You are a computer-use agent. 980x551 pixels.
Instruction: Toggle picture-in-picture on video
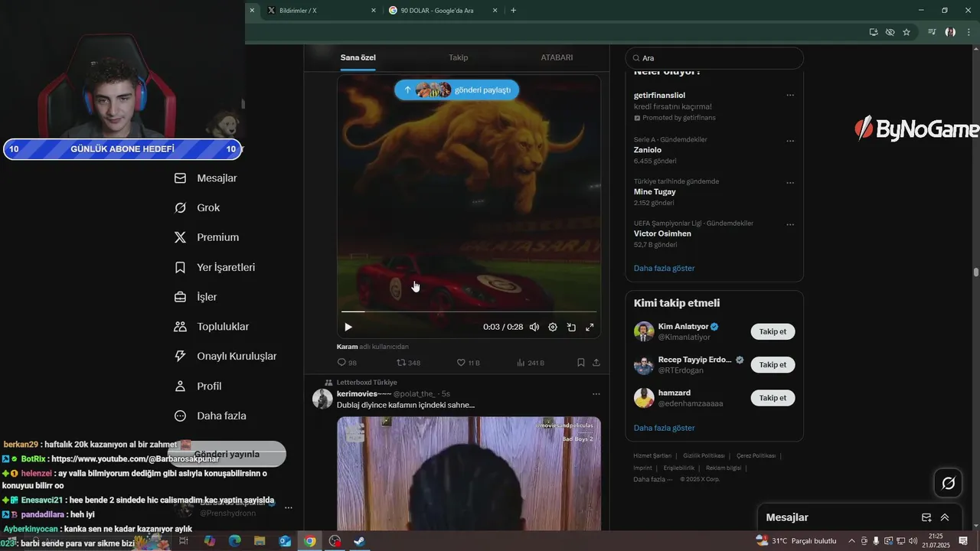click(571, 327)
